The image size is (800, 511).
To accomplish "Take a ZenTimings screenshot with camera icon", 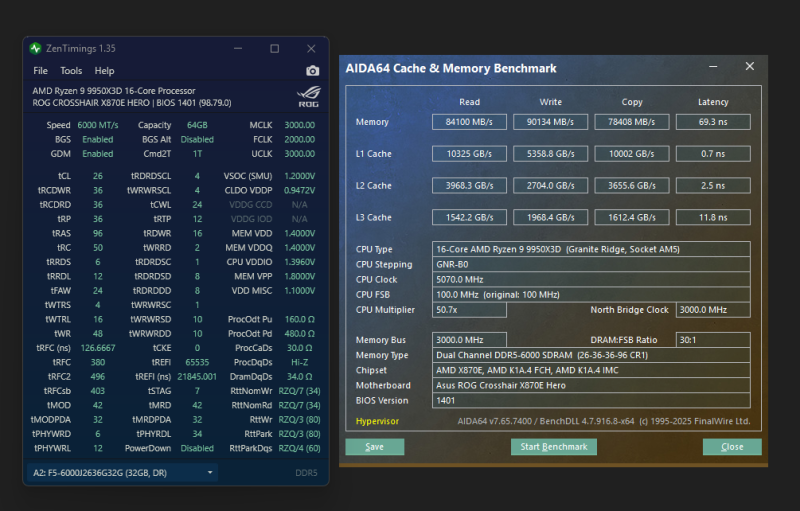I will 312,71.
